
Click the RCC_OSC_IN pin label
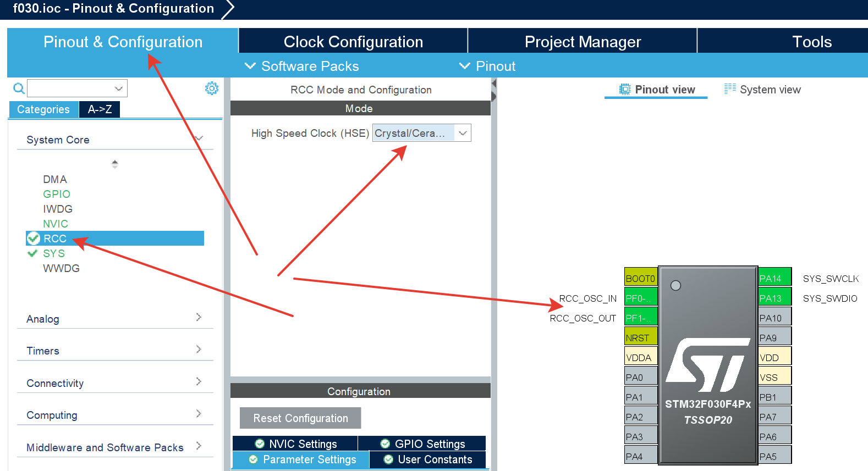pos(587,298)
